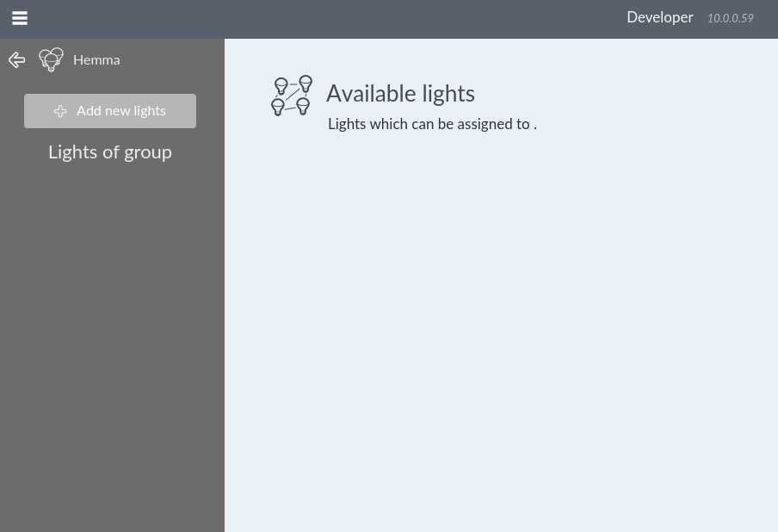Click blank header bar beside the menu icon

click(301, 18)
